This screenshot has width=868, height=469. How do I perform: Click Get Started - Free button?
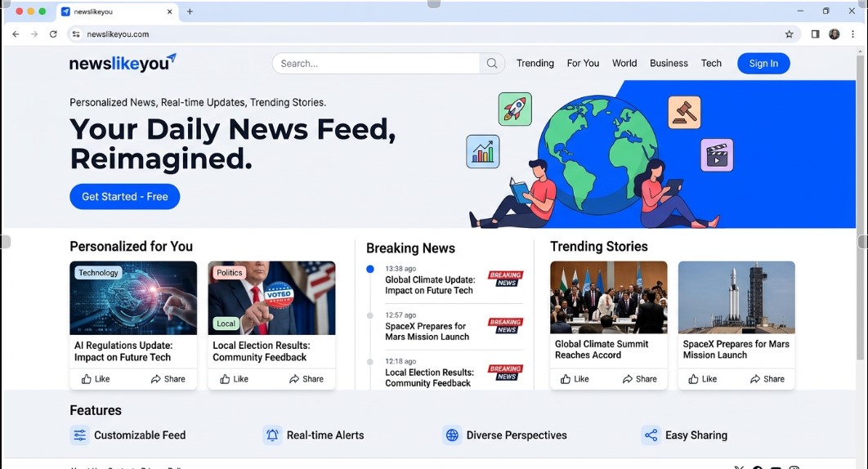point(124,197)
